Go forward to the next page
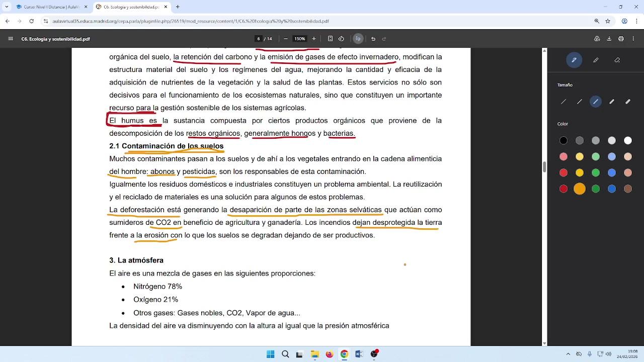The width and height of the screenshot is (644, 362). (x=19, y=21)
